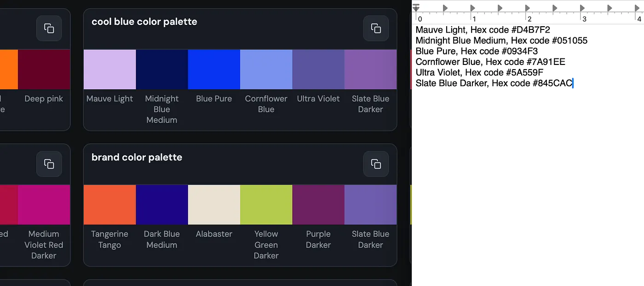
Task: Click the tab stop at ruler mark 1
Action: point(473,8)
